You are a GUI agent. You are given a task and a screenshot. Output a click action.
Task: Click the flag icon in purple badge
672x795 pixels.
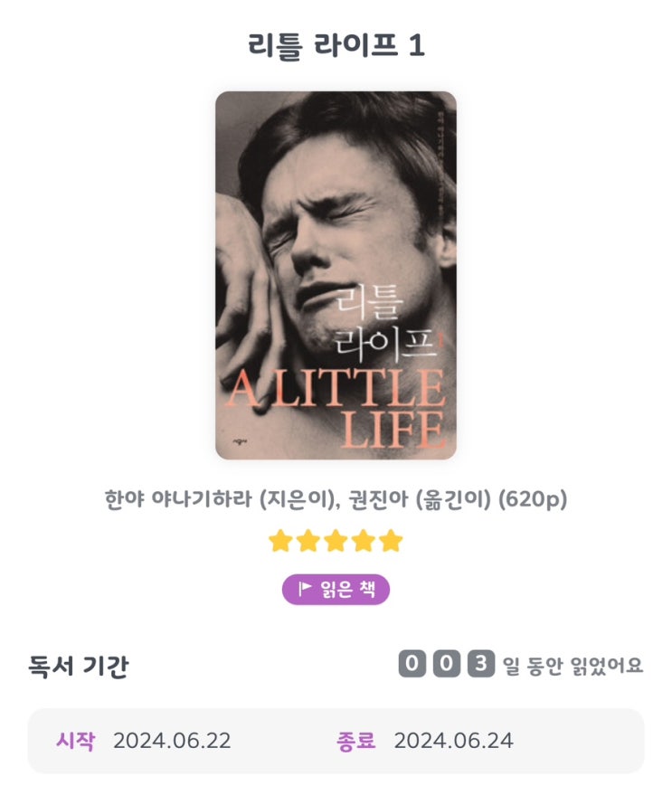[305, 589]
